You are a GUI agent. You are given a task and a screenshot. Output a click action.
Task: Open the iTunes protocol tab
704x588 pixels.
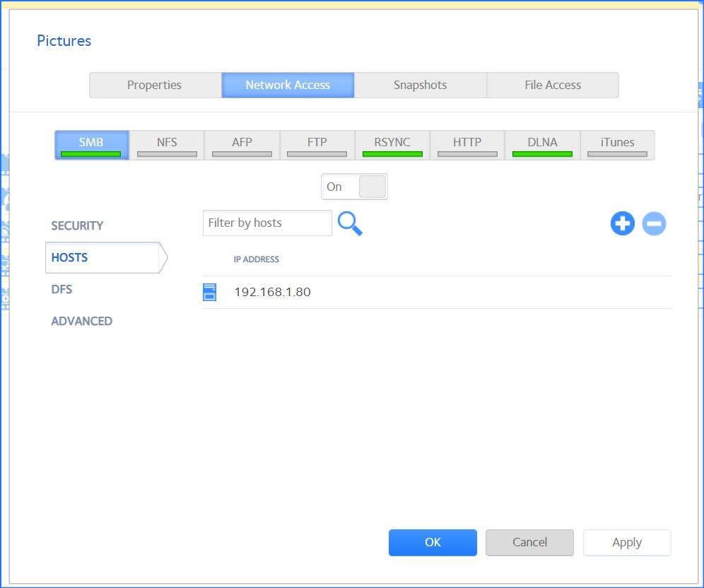point(617,142)
